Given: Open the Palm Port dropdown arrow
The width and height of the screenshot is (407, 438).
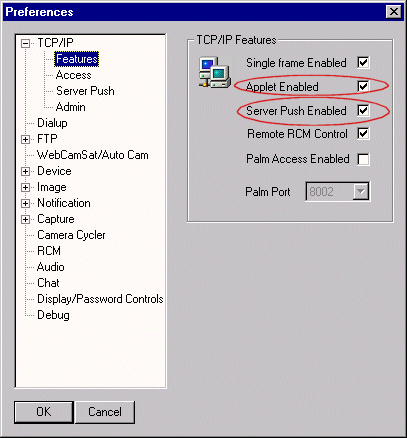Looking at the screenshot, I should click(361, 191).
